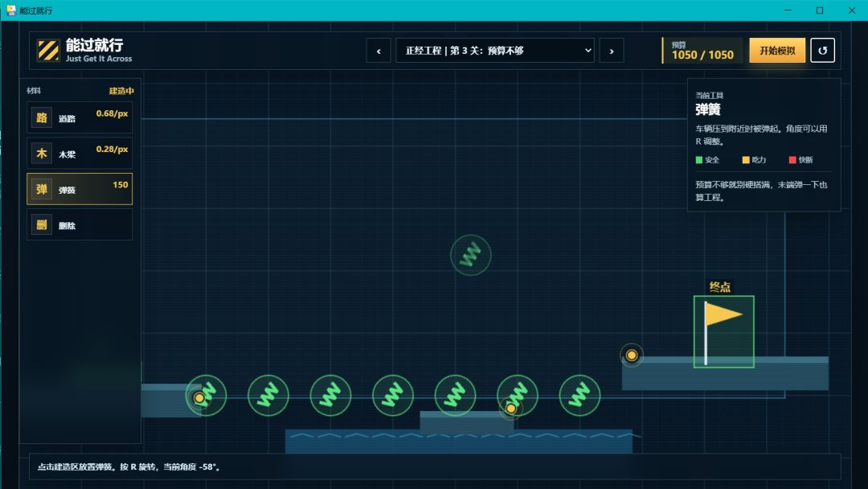
Task: Click the 删 delete icon tile
Action: (42, 224)
